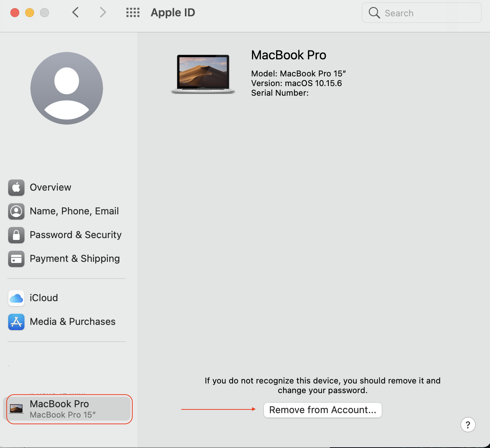Open the iCloud settings section
490x448 pixels.
(44, 298)
